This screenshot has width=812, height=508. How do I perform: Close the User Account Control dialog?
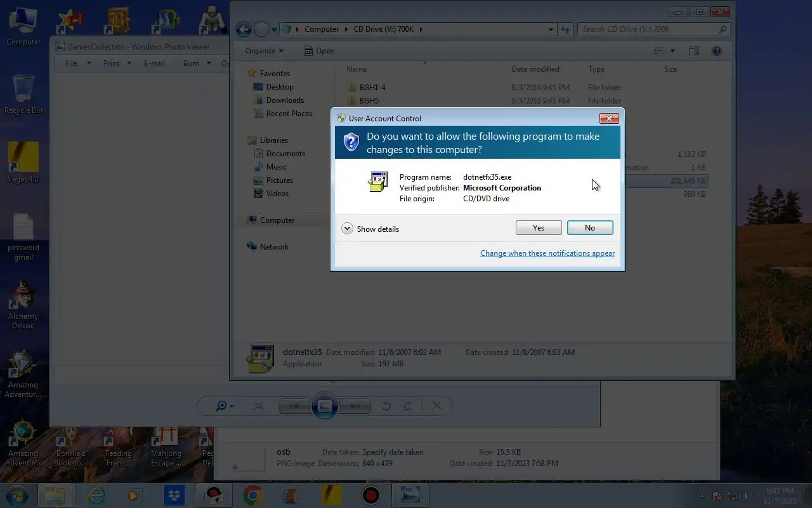[609, 118]
